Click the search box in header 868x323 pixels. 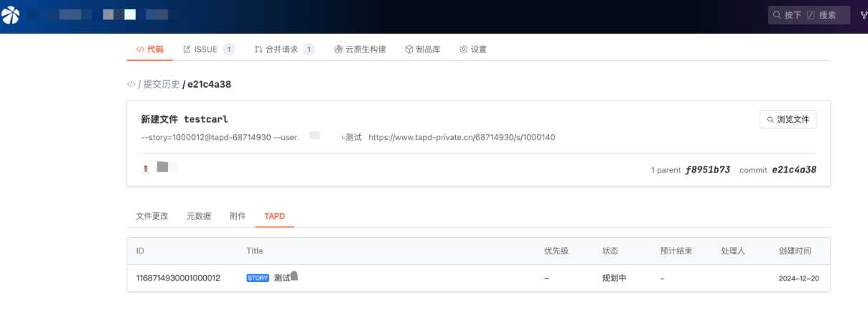808,14
